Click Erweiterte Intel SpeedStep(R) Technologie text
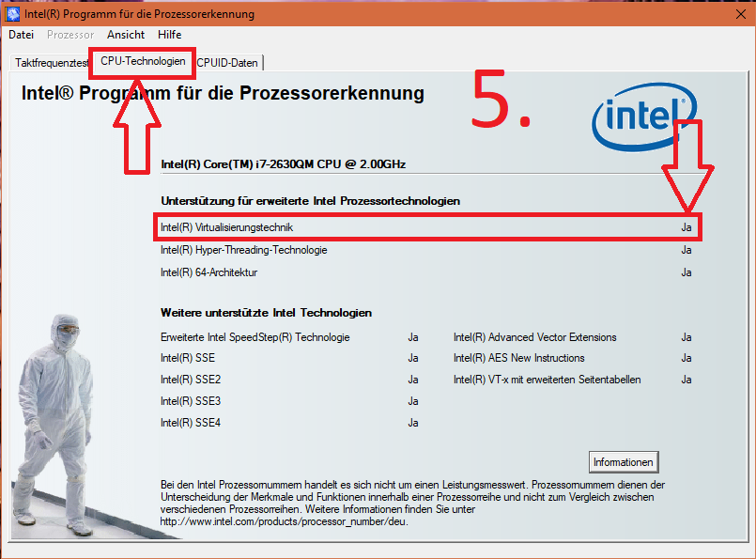756x559 pixels. pos(255,337)
